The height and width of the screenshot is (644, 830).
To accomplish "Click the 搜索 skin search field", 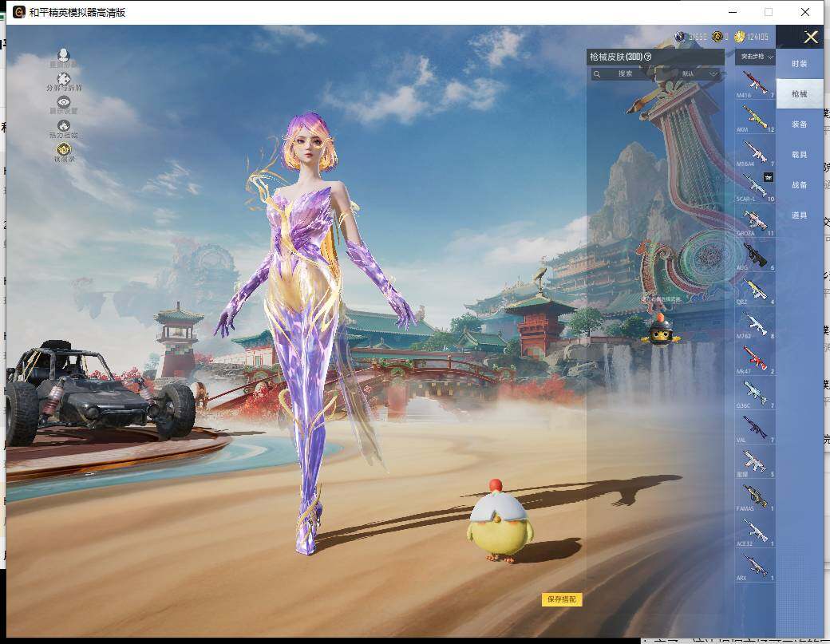I will [624, 74].
